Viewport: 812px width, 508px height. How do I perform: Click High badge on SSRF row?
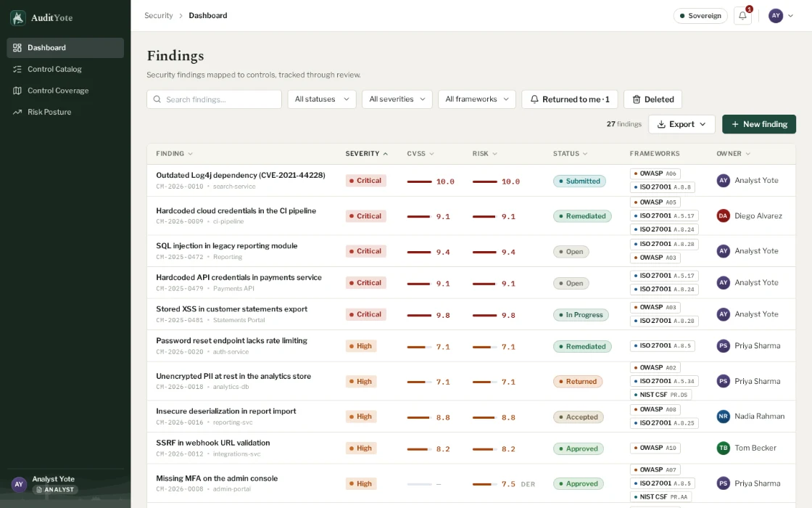[361, 448]
